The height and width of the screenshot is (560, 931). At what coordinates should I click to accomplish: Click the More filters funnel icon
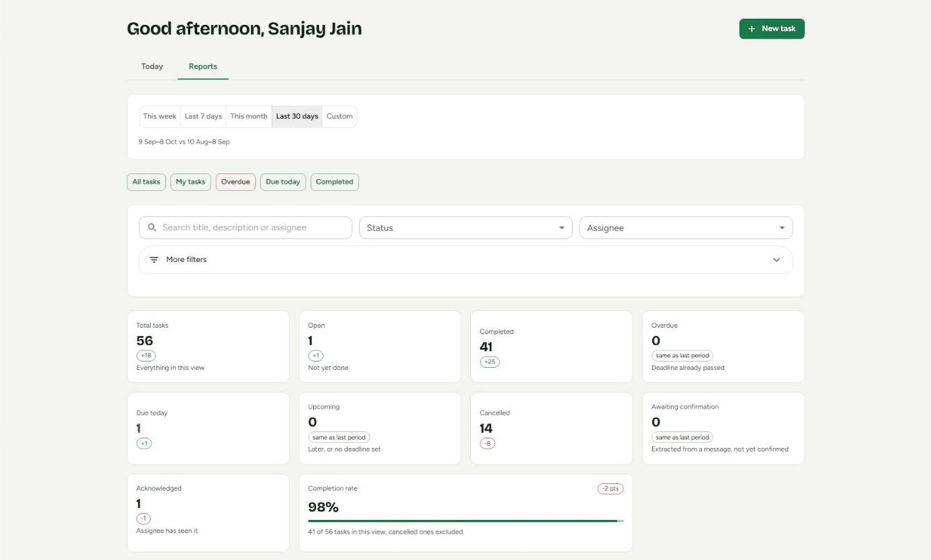(154, 260)
